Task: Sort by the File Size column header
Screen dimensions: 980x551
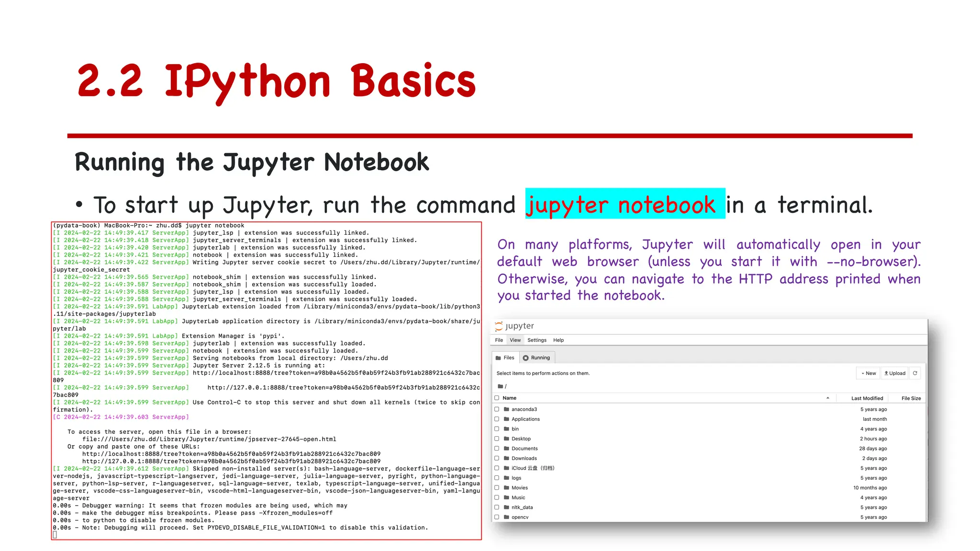Action: (911, 398)
